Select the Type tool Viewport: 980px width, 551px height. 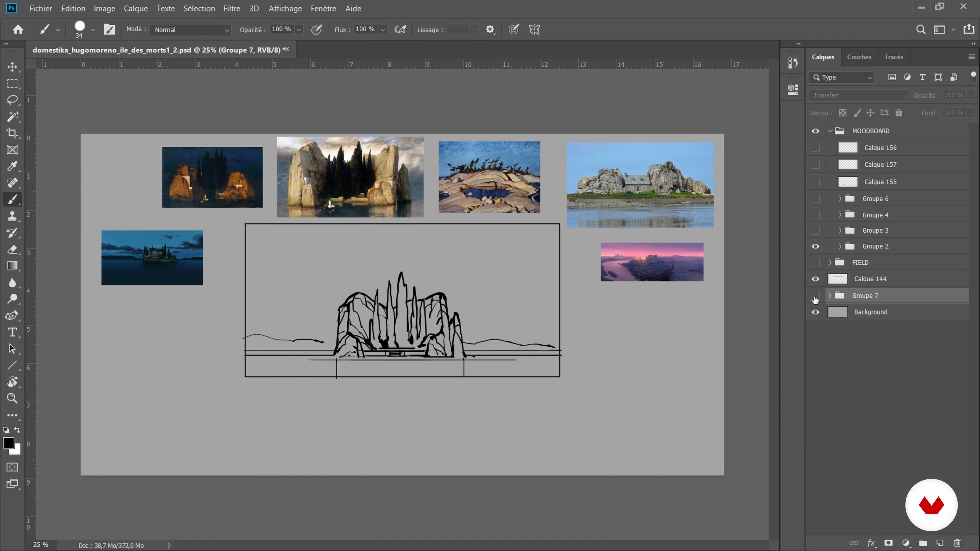pyautogui.click(x=12, y=332)
